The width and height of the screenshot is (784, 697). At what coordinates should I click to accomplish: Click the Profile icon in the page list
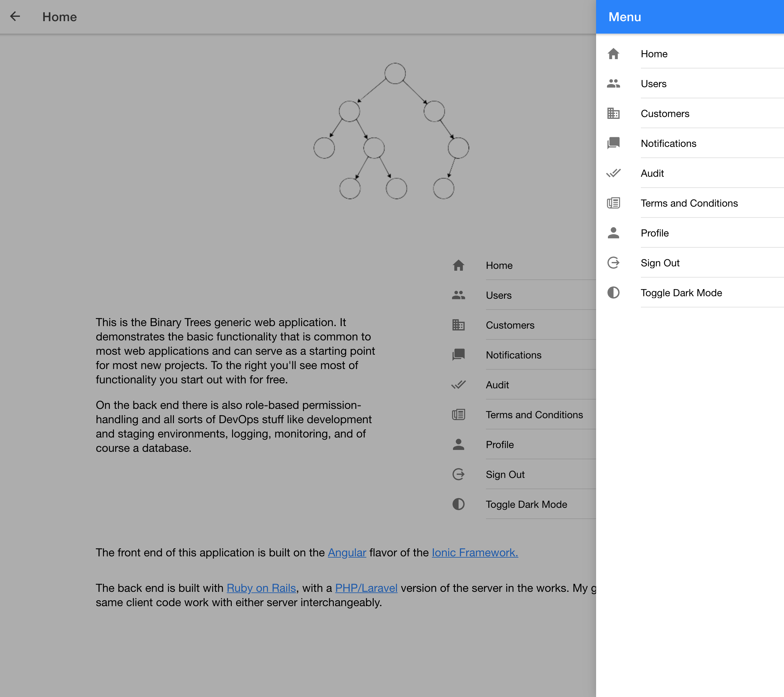[458, 445]
